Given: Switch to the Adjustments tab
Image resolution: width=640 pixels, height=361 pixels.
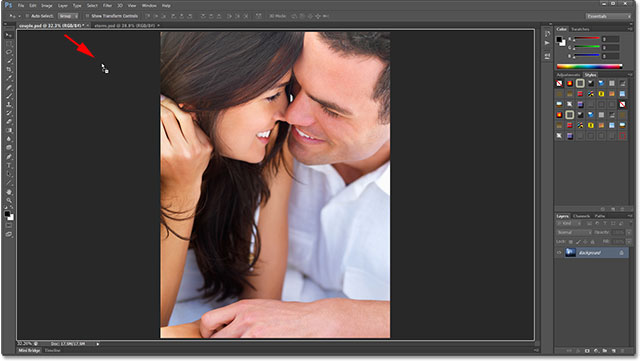Looking at the screenshot, I should coord(568,75).
